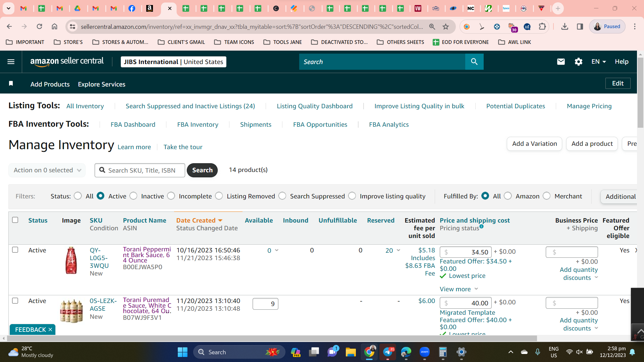Open the settings gear in Seller Central
The image size is (644, 362).
pos(578,62)
